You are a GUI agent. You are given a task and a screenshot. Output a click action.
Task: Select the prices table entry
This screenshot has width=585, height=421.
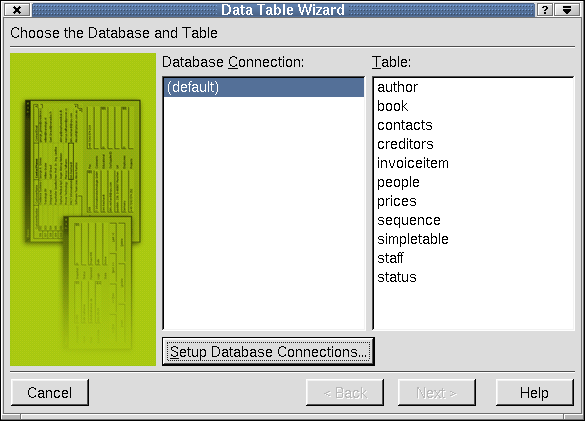397,202
